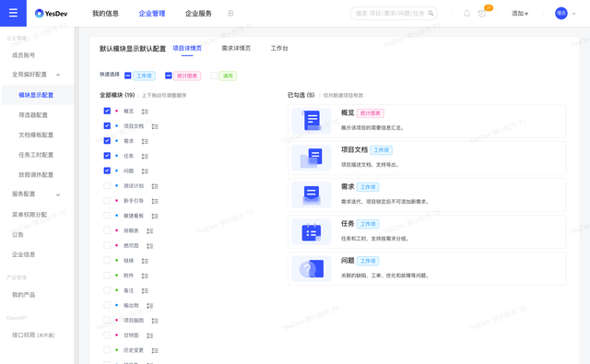Click the exit arrow icon beside 企业服务
The height and width of the screenshot is (364, 590).
(x=230, y=14)
